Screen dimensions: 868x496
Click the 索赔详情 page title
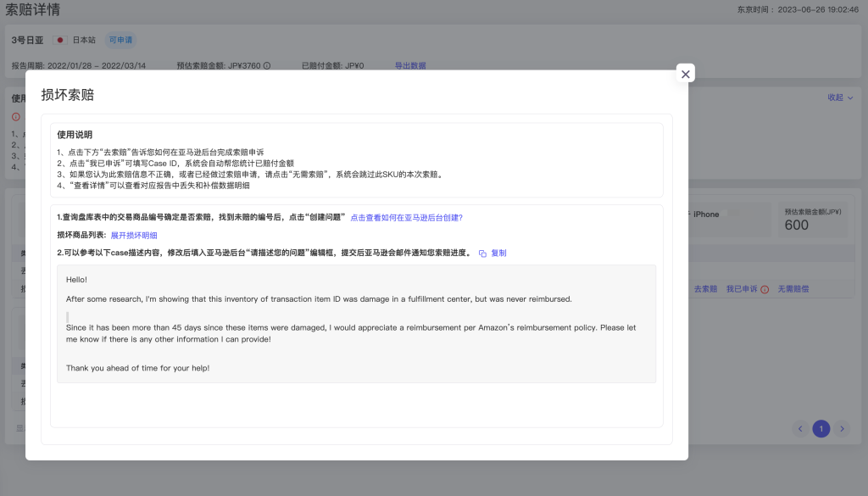33,9
